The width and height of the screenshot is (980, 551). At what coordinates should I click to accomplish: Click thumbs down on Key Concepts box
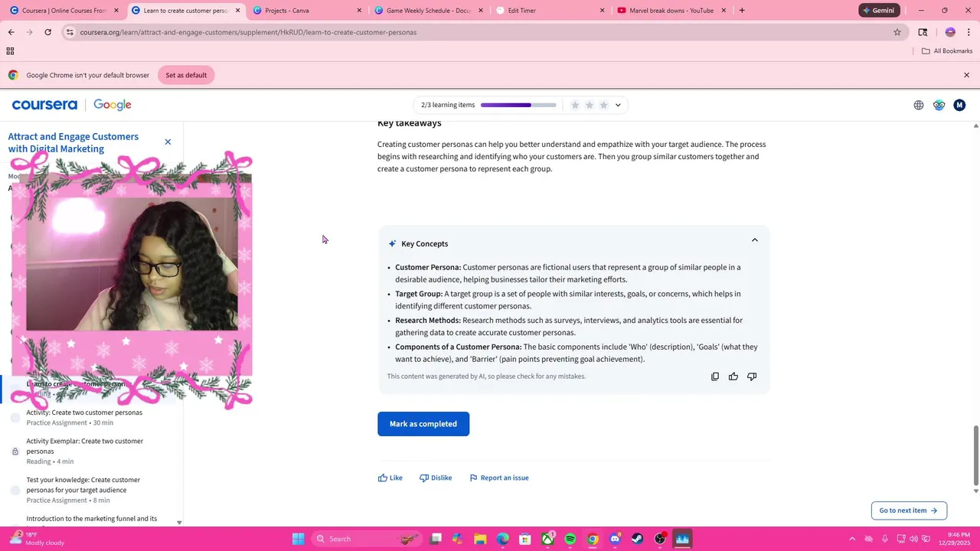pyautogui.click(x=752, y=377)
